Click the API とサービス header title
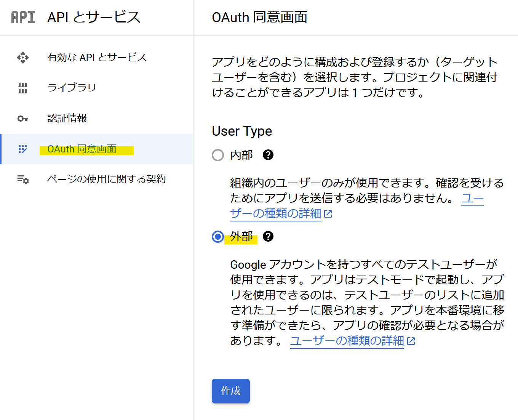This screenshot has width=518, height=420. 94,18
